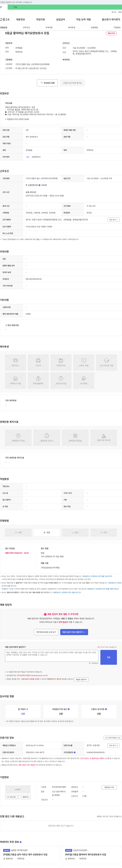Toggle 열람차단 block button

[x=24, y=797]
